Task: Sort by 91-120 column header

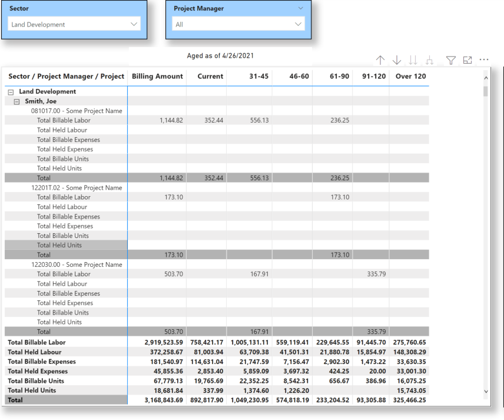Action: click(373, 76)
